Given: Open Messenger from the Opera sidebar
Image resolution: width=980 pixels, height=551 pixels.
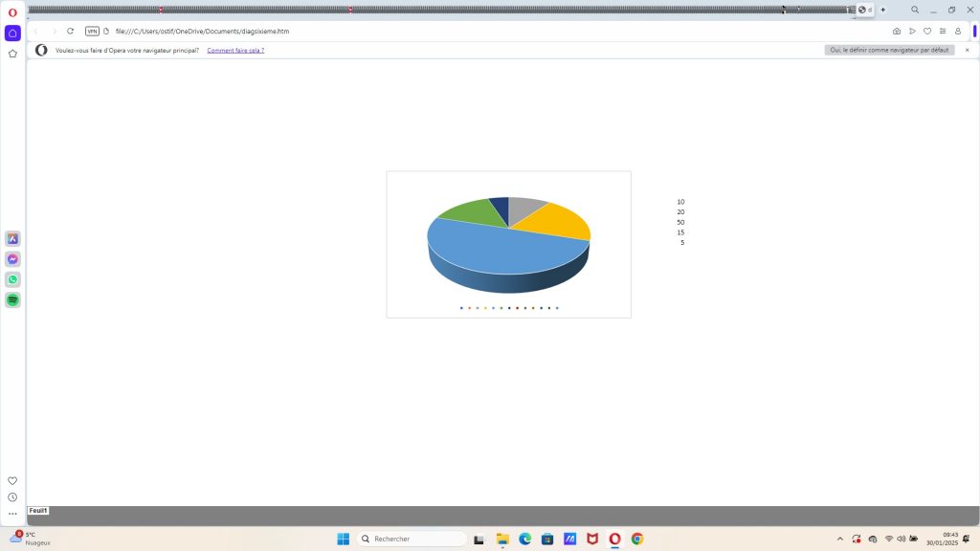Looking at the screenshot, I should click(x=12, y=259).
